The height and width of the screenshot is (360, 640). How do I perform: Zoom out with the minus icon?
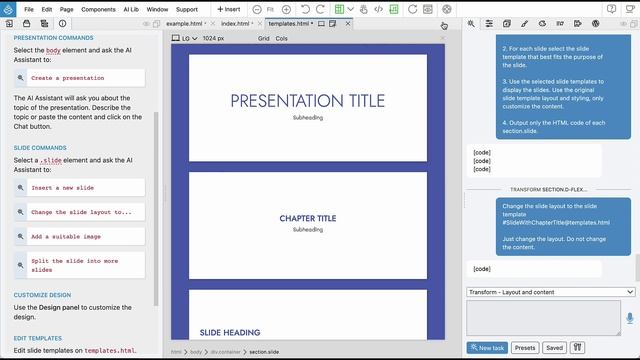(x=257, y=9)
